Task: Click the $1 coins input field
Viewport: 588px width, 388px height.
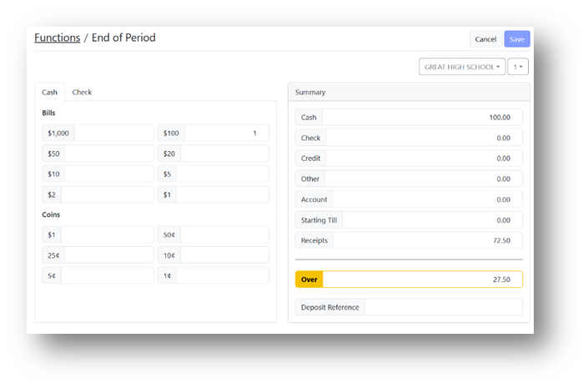Action: (x=108, y=235)
